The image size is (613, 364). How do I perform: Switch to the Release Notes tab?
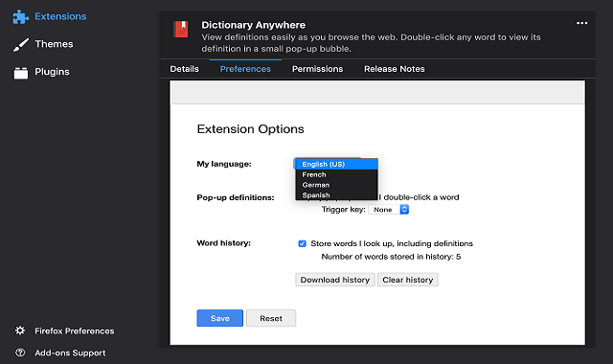click(x=394, y=69)
